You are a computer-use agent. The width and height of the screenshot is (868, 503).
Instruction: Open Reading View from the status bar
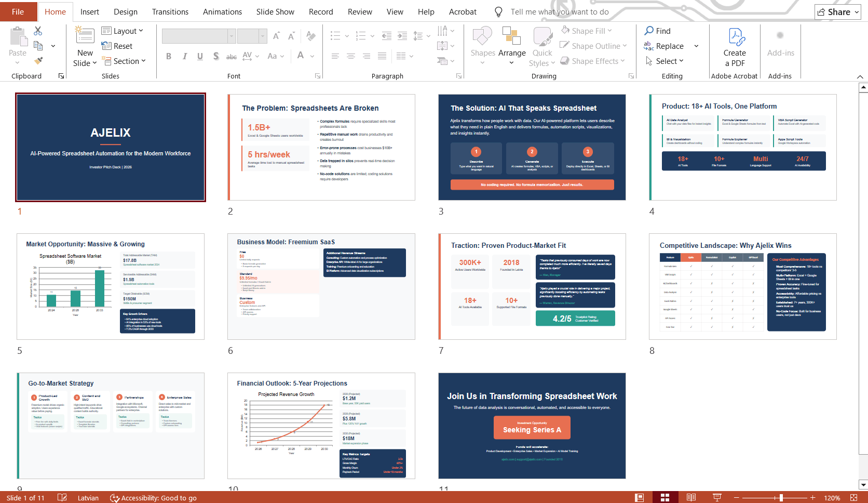690,497
